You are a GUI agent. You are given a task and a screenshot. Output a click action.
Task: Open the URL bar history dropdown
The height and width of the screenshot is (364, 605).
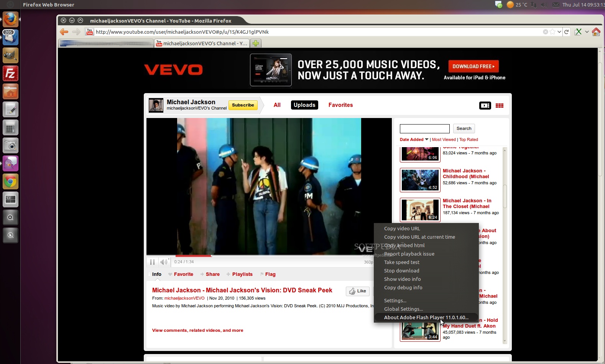click(559, 32)
